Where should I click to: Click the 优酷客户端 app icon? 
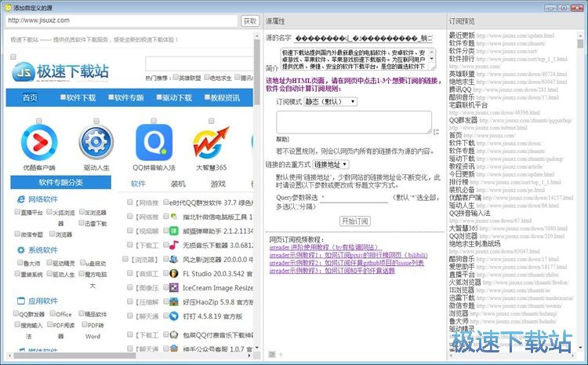[39, 143]
